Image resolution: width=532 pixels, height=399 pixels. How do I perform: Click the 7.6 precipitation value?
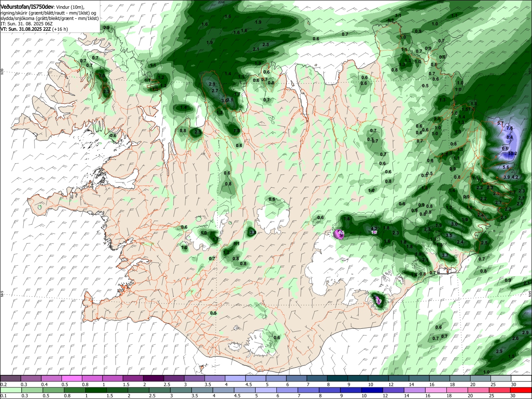[509, 128]
